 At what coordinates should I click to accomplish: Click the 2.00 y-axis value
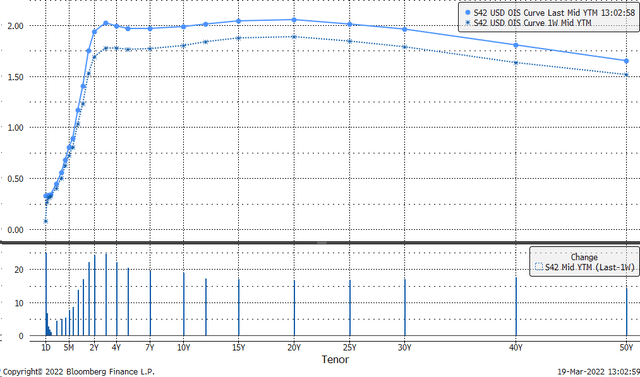[16, 26]
